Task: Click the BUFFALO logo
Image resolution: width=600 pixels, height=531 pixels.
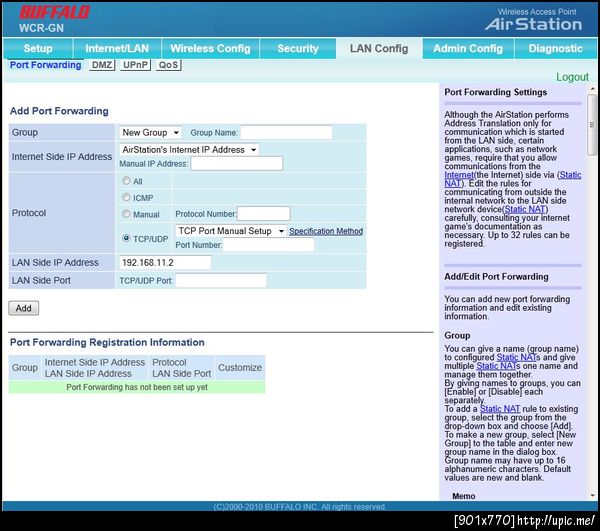Action: [x=54, y=12]
